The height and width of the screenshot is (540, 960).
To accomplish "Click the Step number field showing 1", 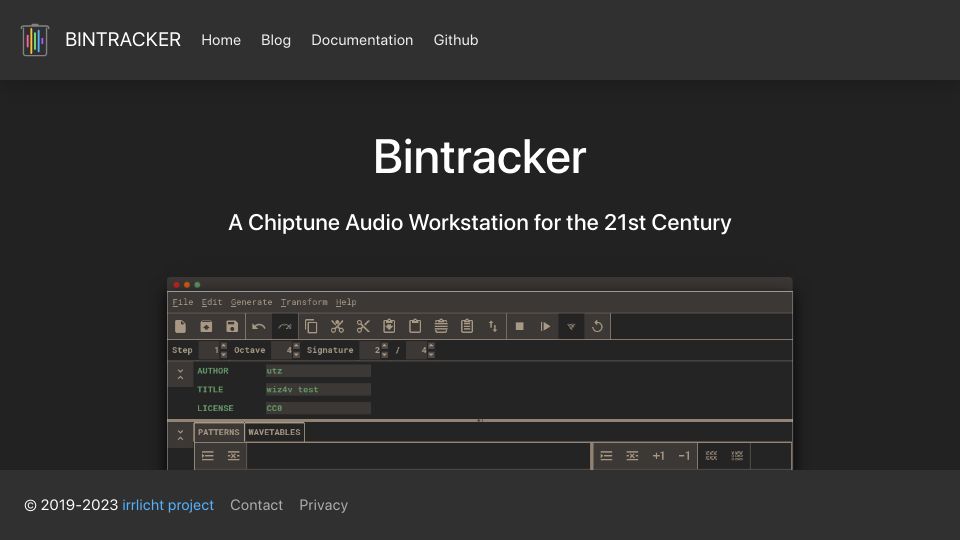I will (209, 350).
